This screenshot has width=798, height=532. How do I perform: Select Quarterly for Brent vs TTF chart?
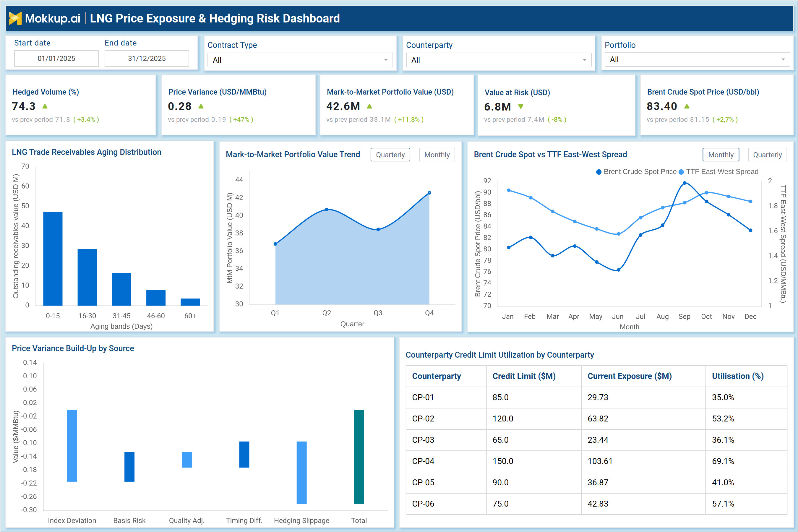point(767,155)
